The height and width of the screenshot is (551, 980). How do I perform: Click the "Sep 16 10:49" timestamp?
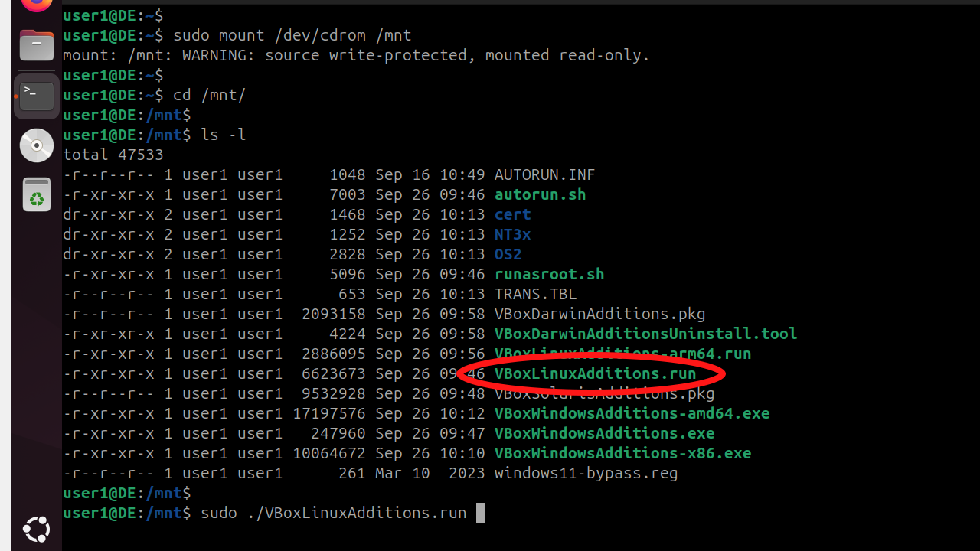[430, 174]
